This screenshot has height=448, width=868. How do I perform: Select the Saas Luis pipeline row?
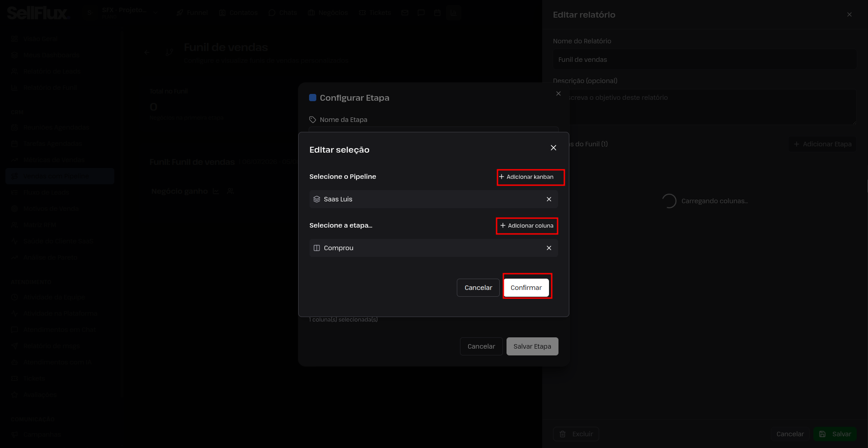point(433,199)
